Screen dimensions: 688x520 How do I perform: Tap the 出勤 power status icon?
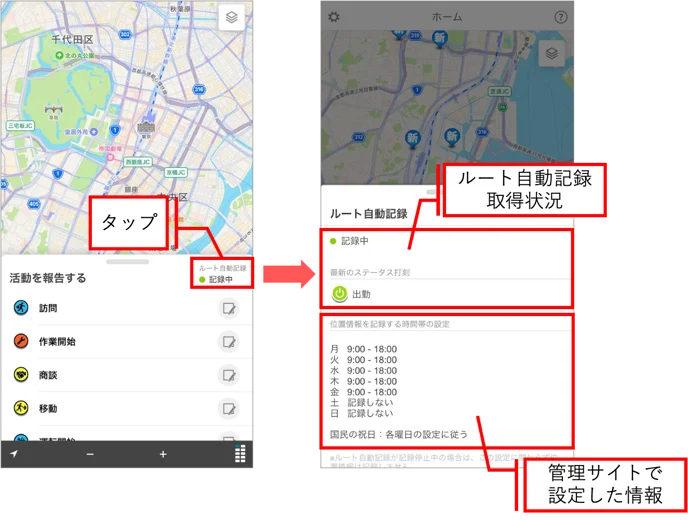tap(340, 294)
